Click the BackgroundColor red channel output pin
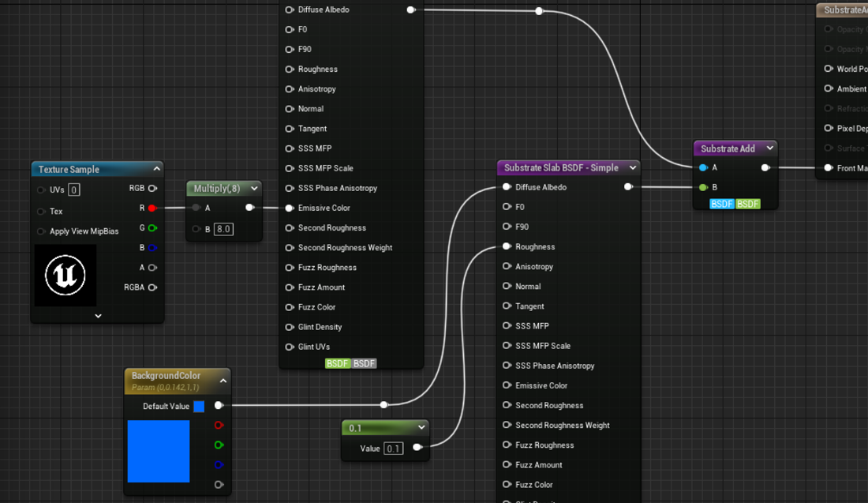 click(x=219, y=426)
